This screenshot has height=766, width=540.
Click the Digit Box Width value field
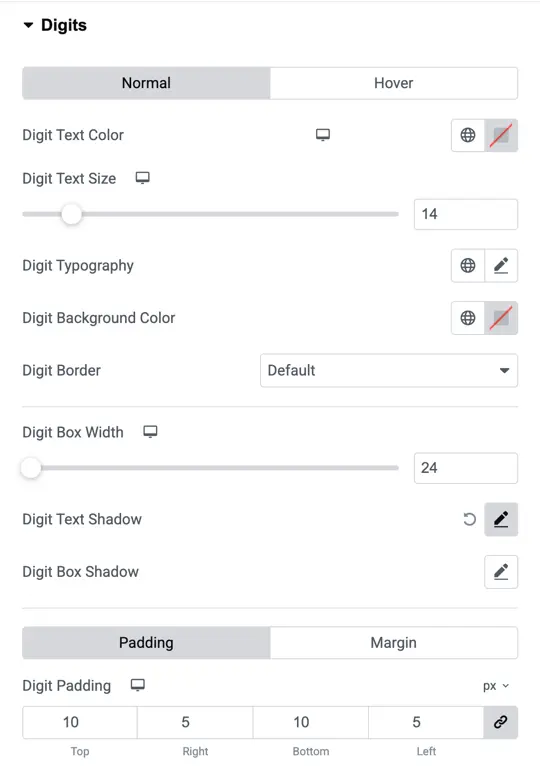[465, 468]
